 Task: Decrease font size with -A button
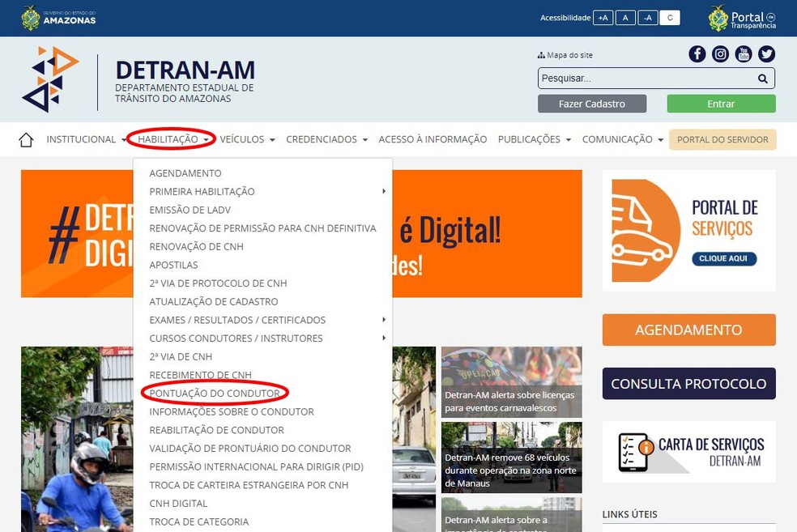tap(647, 18)
